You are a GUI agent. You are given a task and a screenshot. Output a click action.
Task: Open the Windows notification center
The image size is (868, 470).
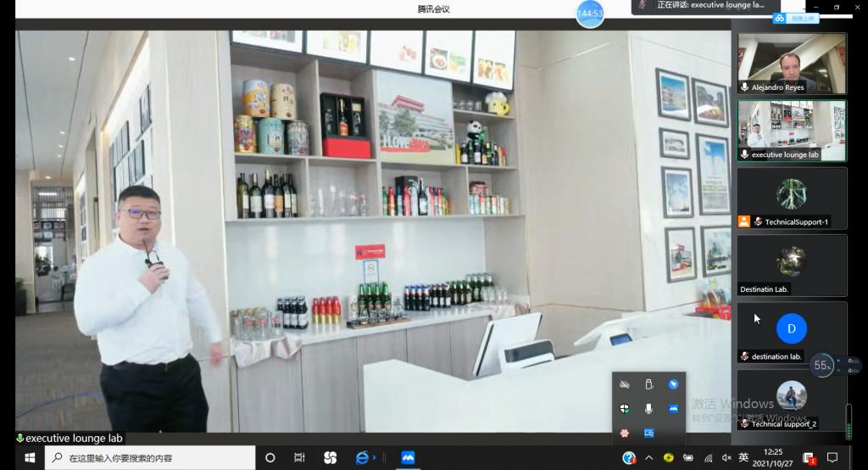tap(832, 458)
